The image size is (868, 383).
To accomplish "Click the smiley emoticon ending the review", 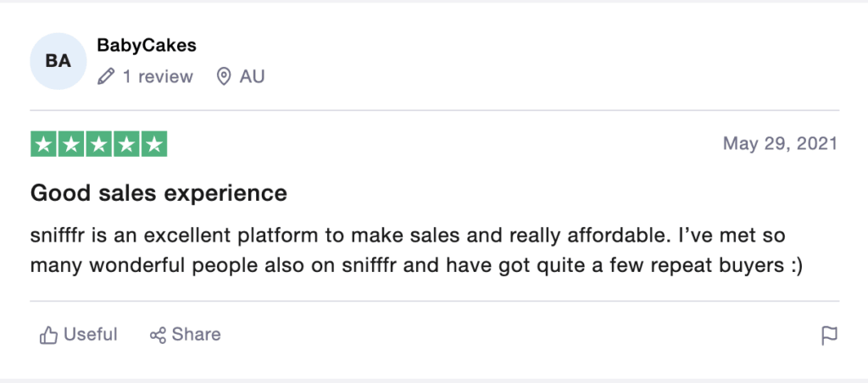I will coord(793,266).
